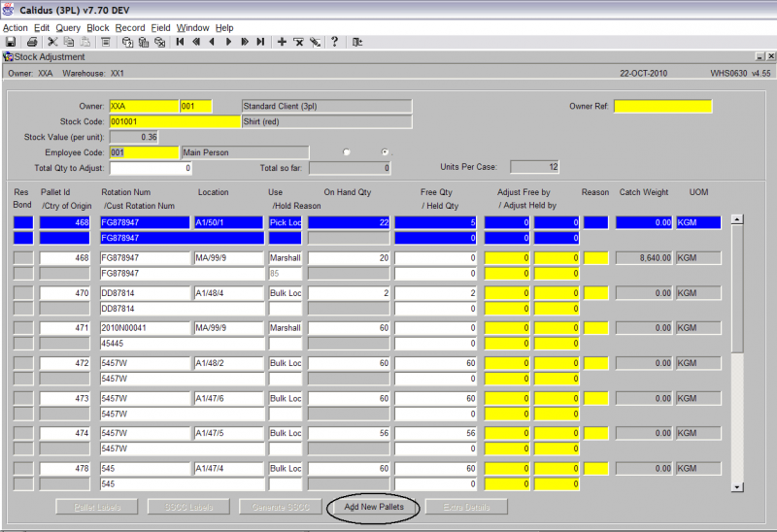Click the Insert Record plus icon

point(282,42)
